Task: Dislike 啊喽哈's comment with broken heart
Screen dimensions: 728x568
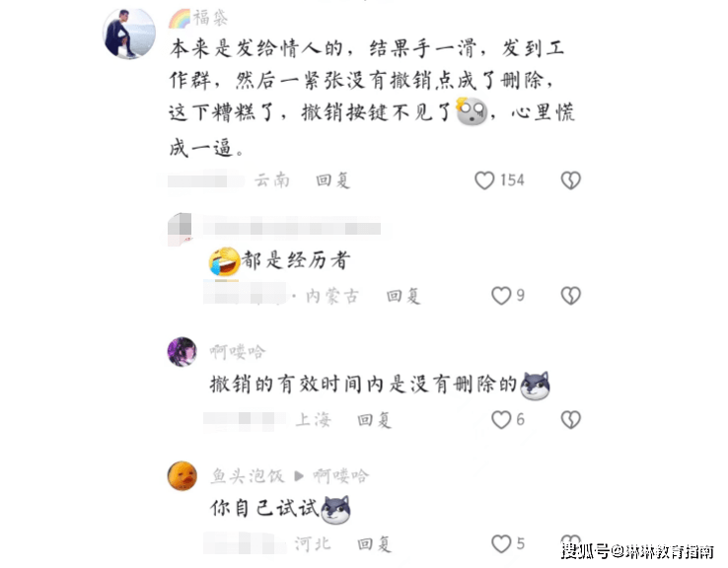Action: (x=570, y=420)
